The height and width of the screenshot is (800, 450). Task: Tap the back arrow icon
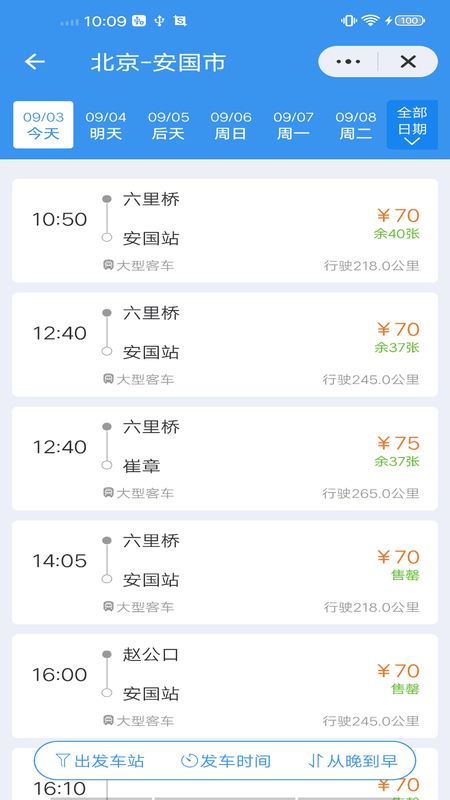pos(35,62)
